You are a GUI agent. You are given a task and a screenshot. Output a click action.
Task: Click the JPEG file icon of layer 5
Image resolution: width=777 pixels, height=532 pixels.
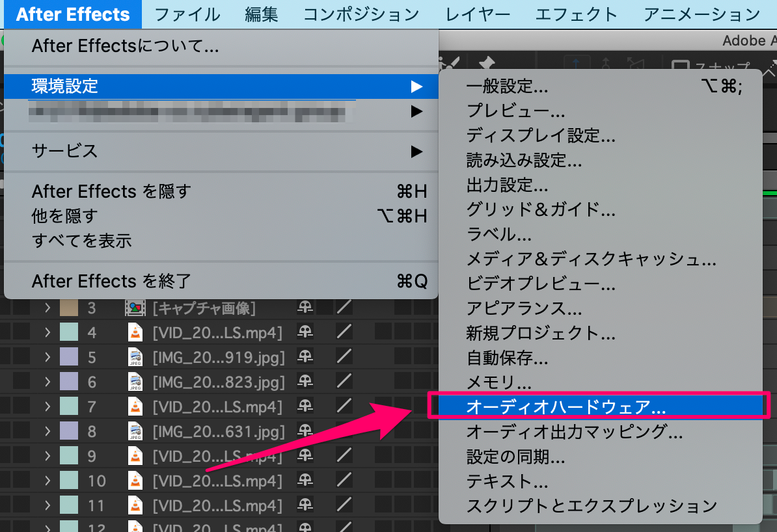point(135,357)
